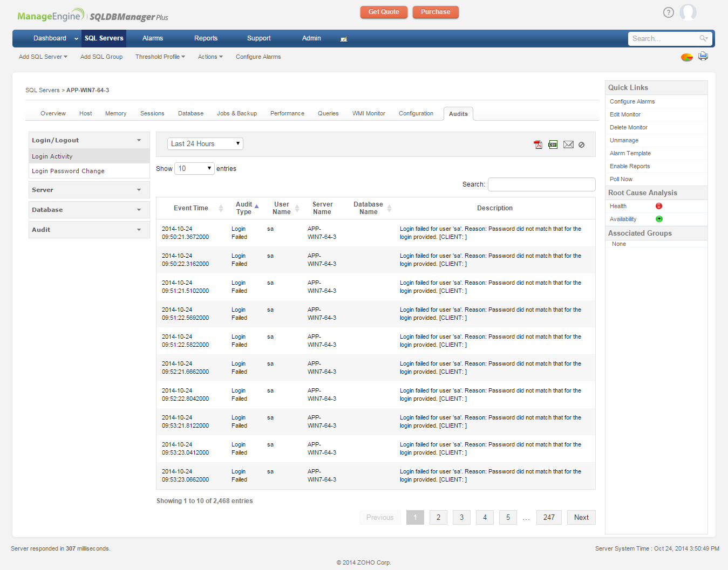Sort table by Event Time column

click(x=191, y=208)
